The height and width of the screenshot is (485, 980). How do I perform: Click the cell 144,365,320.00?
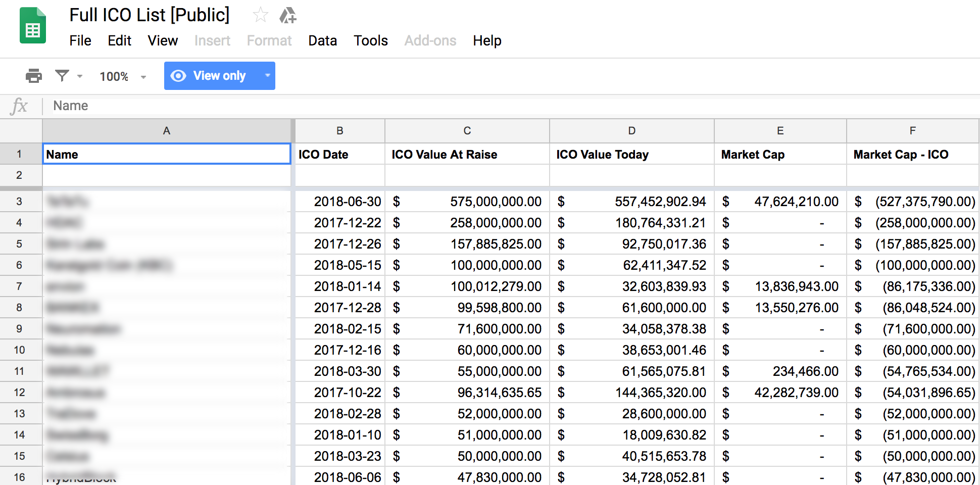[x=632, y=393]
